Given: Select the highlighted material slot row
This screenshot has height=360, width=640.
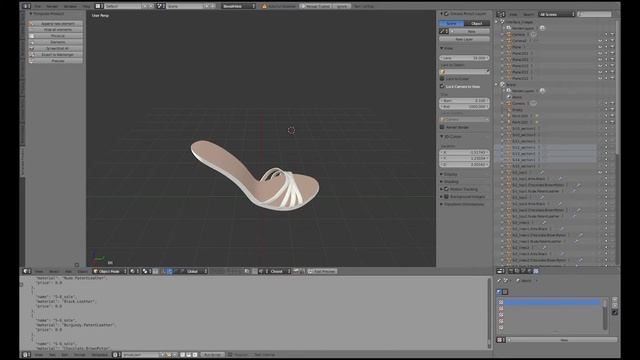Looking at the screenshot, I should (550, 302).
